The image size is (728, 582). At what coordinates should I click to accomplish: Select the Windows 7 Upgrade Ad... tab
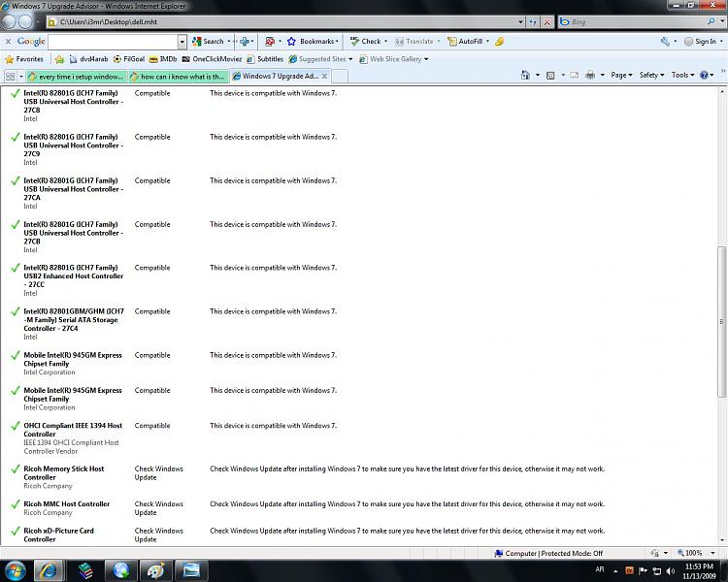276,76
